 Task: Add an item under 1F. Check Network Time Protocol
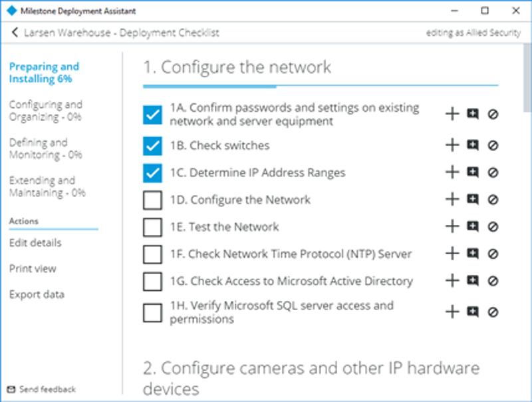[x=452, y=254]
